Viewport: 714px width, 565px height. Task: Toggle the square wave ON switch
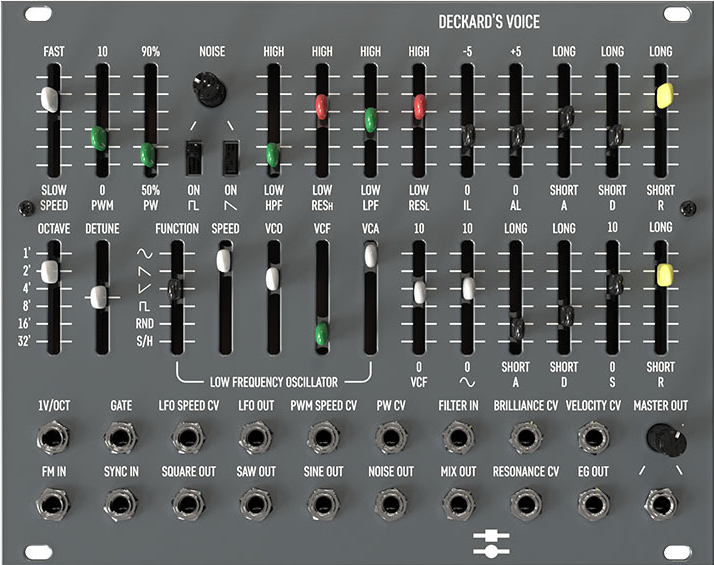(x=194, y=158)
